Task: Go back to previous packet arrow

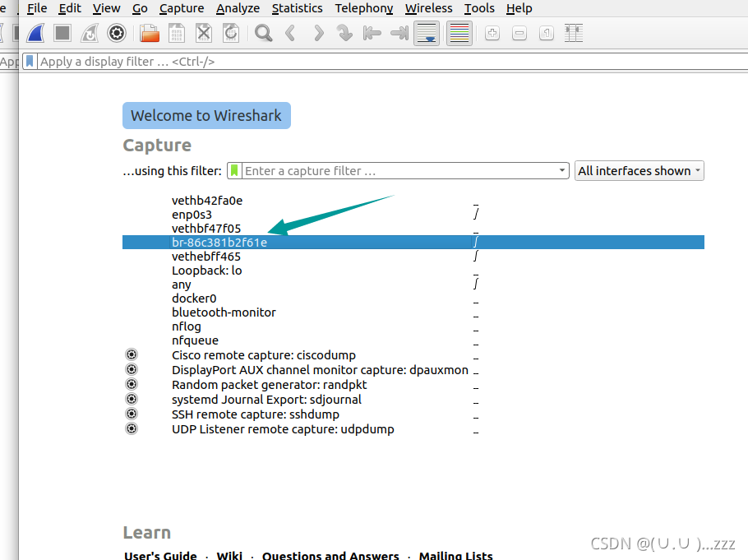Action: point(290,34)
